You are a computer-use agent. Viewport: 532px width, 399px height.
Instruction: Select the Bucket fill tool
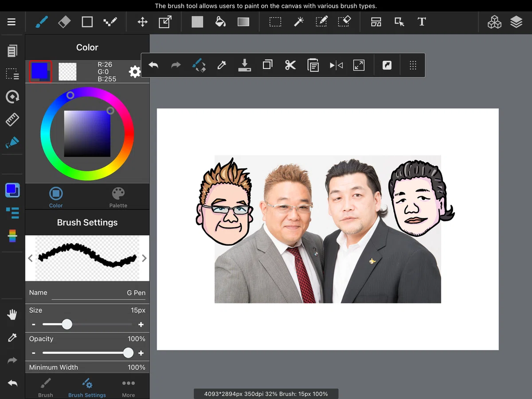point(220,22)
